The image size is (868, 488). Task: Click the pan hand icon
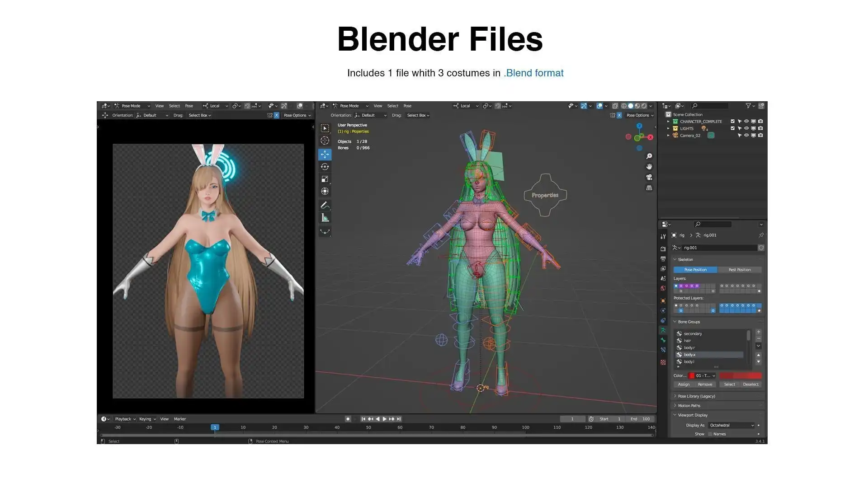649,167
